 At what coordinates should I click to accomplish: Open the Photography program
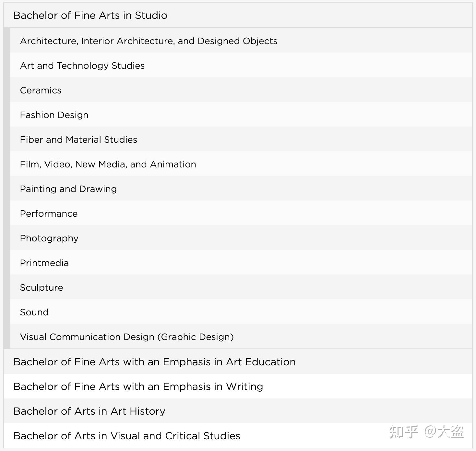pyautogui.click(x=49, y=238)
